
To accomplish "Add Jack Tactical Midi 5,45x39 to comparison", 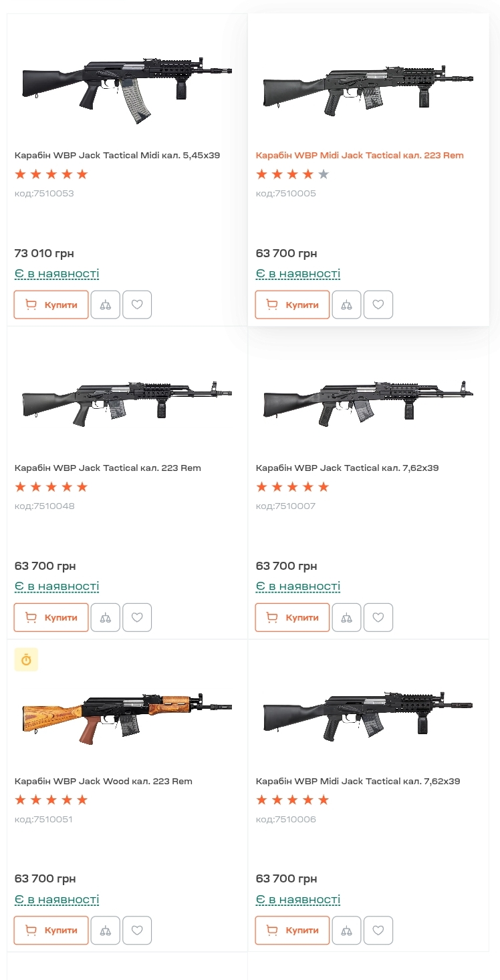I will click(106, 305).
